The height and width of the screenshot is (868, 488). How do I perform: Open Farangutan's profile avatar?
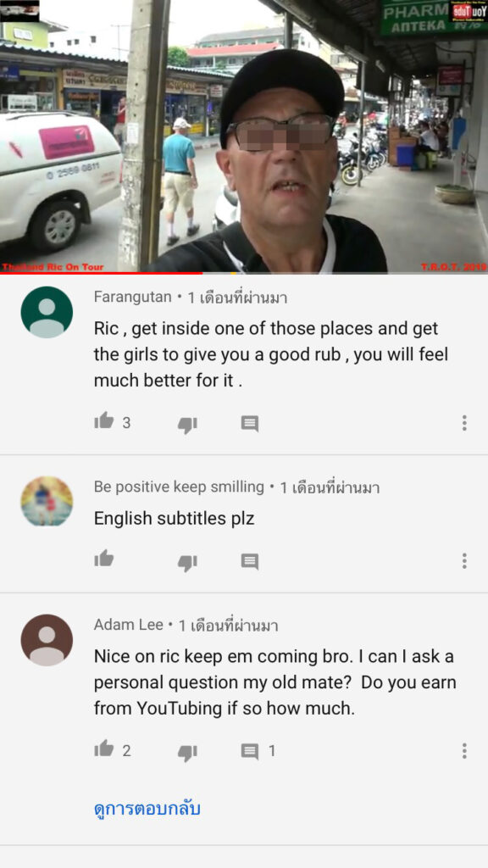pyautogui.click(x=47, y=312)
